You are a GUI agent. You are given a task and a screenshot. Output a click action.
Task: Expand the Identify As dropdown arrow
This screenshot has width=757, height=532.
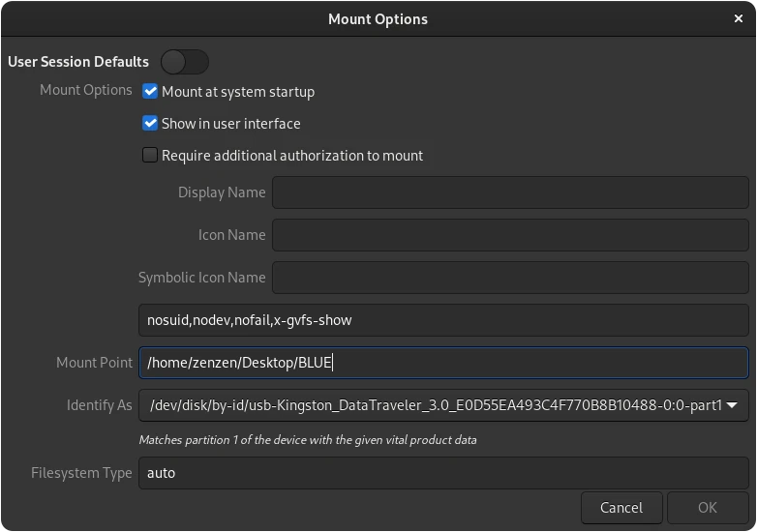[732, 405]
